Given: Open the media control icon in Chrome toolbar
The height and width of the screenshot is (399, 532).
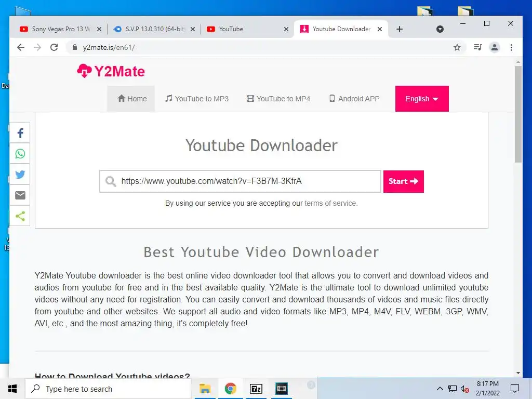Looking at the screenshot, I should (478, 47).
